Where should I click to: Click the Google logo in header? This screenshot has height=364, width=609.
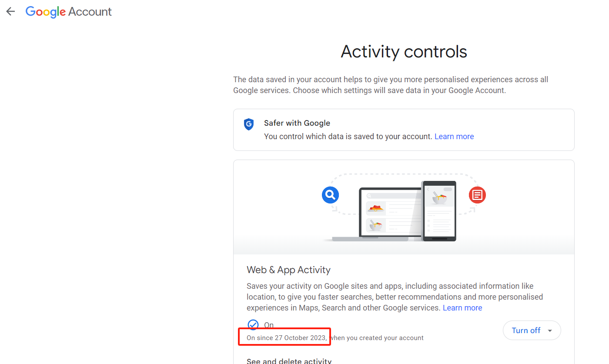tap(45, 12)
